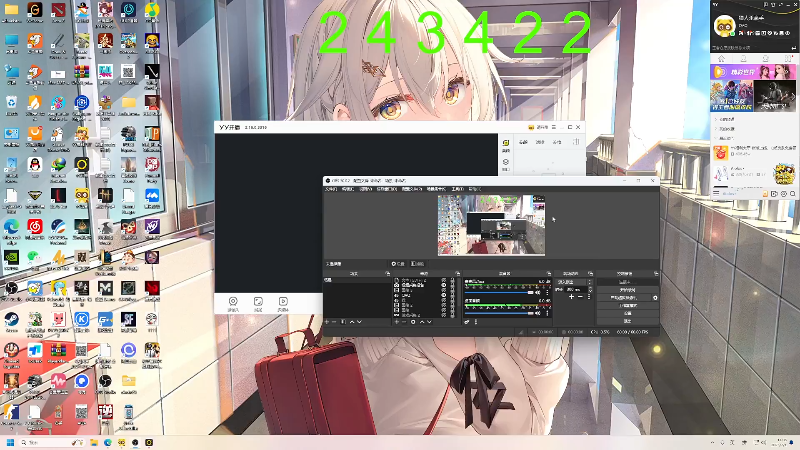Pop out the OBS Scenes dock

click(387, 273)
